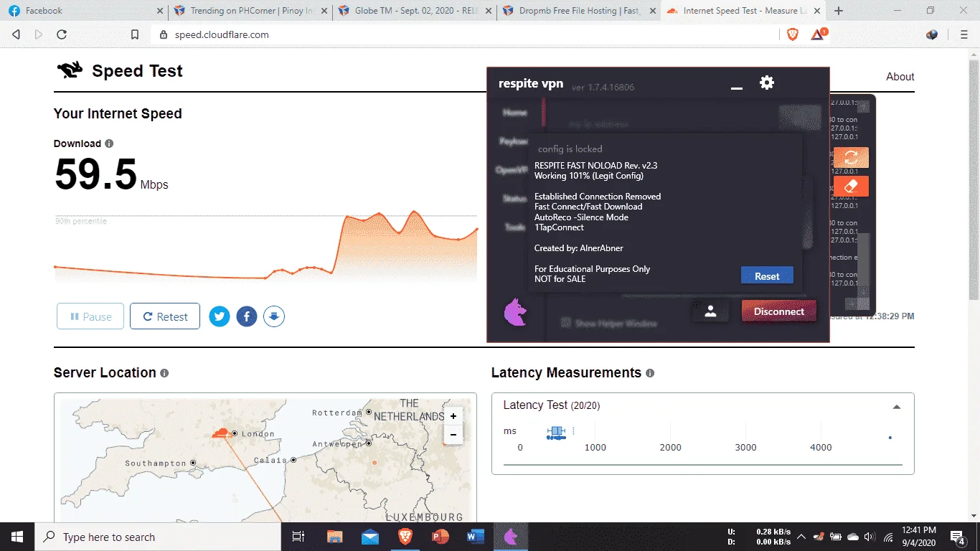Click the Windows Start button
This screenshot has height=551, width=980.
point(17,537)
